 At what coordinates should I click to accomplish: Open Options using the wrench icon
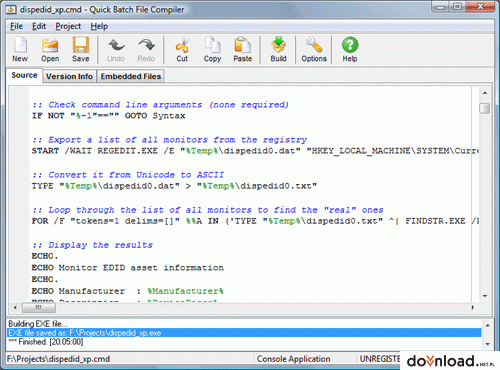coord(314,45)
